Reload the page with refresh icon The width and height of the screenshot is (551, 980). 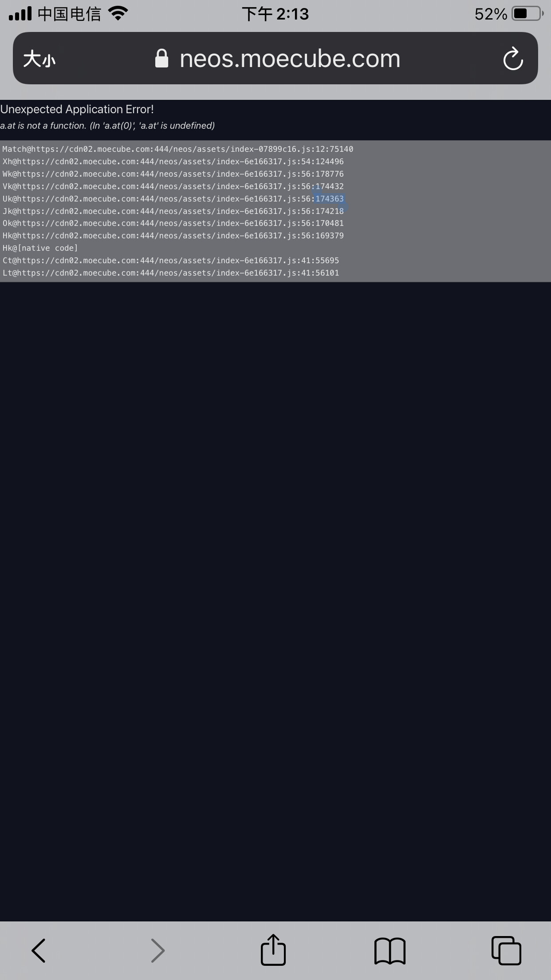point(513,59)
